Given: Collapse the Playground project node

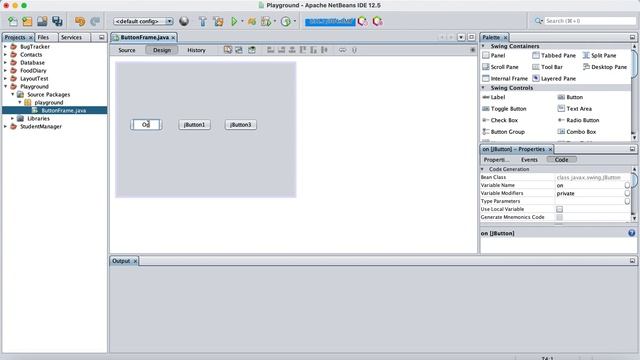Looking at the screenshot, I should [x=5, y=87].
